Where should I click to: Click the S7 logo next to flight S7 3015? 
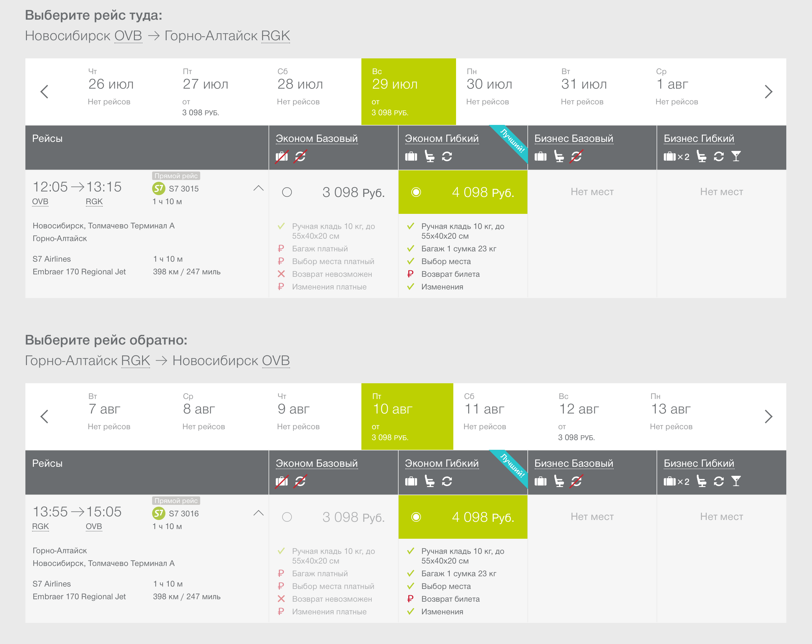pos(158,188)
